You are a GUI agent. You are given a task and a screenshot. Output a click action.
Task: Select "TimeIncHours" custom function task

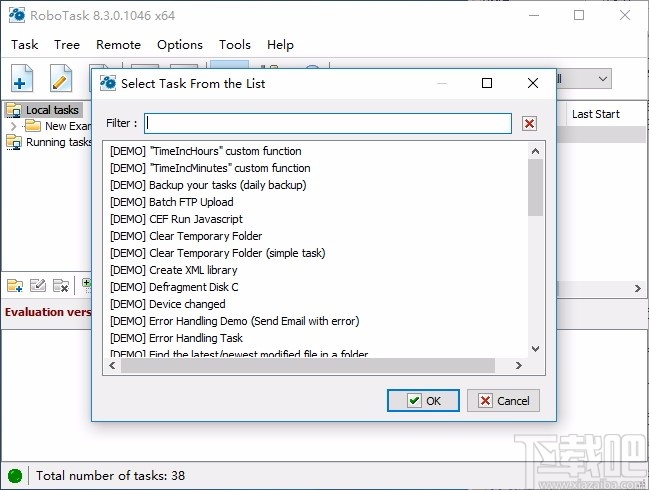coord(206,151)
